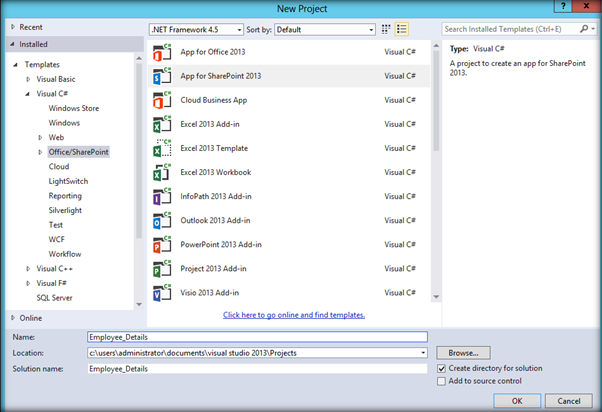
Task: Select WCF in the templates tree
Action: [x=56, y=240]
